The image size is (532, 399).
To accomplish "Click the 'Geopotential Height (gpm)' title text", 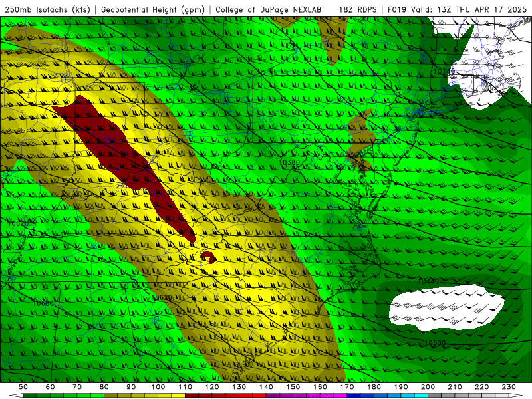I will [153, 9].
